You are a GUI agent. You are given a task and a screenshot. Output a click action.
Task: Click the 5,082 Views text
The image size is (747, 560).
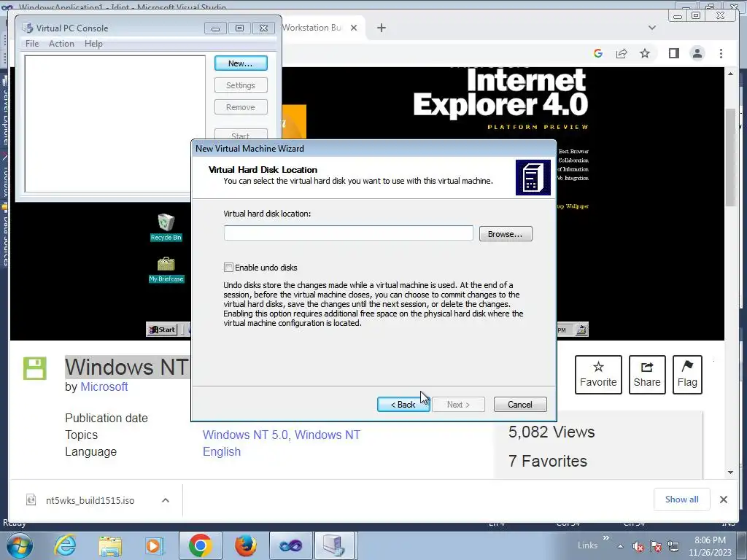pos(551,432)
